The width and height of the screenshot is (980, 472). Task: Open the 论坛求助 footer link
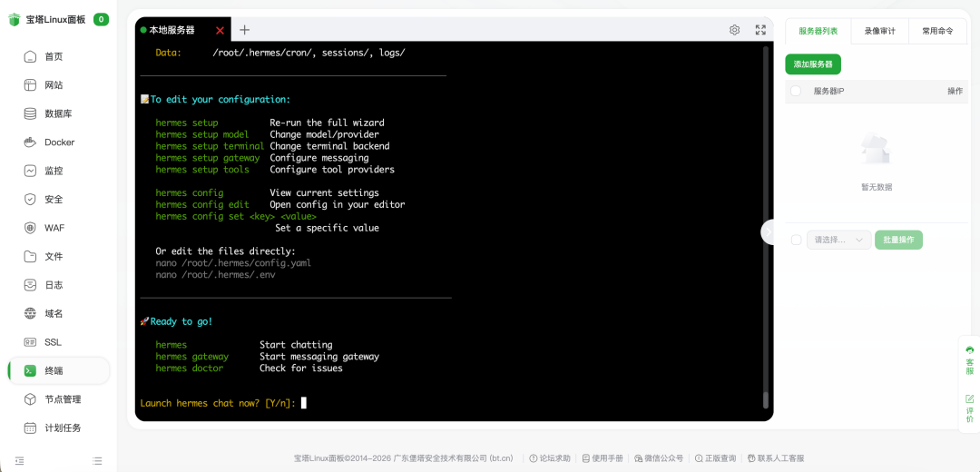coord(550,458)
